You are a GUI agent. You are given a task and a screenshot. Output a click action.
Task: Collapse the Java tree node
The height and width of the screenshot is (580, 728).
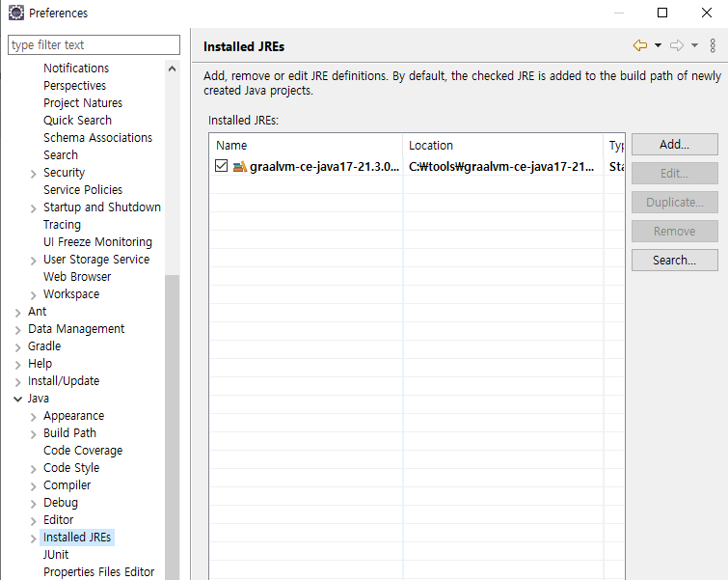pos(18,400)
